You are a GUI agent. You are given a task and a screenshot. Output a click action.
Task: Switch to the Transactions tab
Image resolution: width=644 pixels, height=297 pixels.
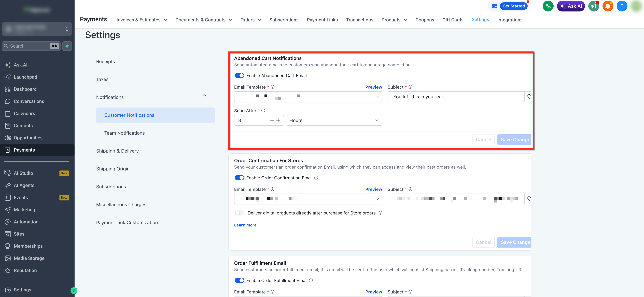click(x=359, y=20)
